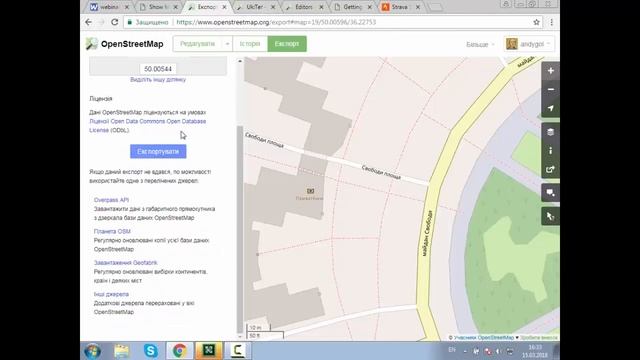Click the browser address bar URL
Screen dimensions: 640x360
pos(276,22)
